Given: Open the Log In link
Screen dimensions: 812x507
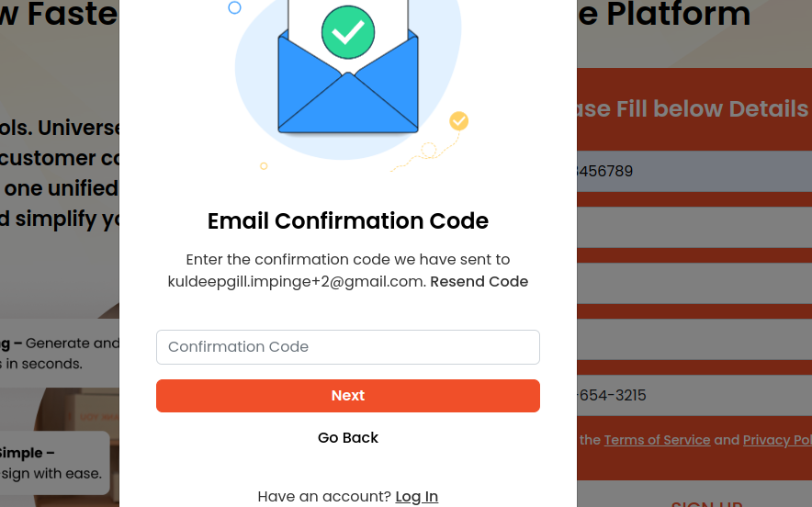Looking at the screenshot, I should (416, 497).
